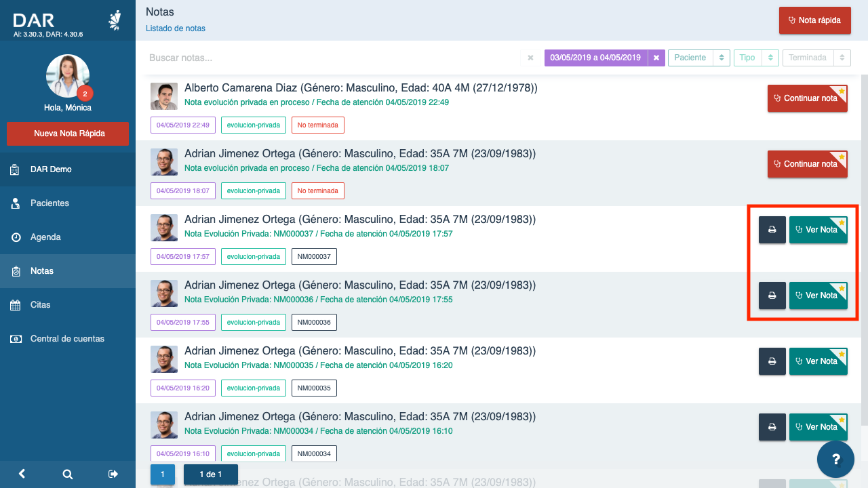Click Alberto Camarena Diaz's photo thumbnail
This screenshot has width=868, height=488.
[x=164, y=96]
